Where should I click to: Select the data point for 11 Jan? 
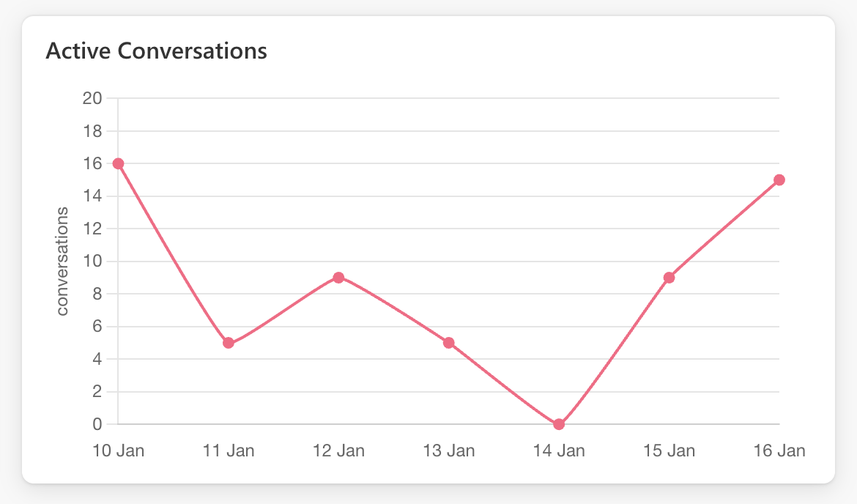click(229, 343)
